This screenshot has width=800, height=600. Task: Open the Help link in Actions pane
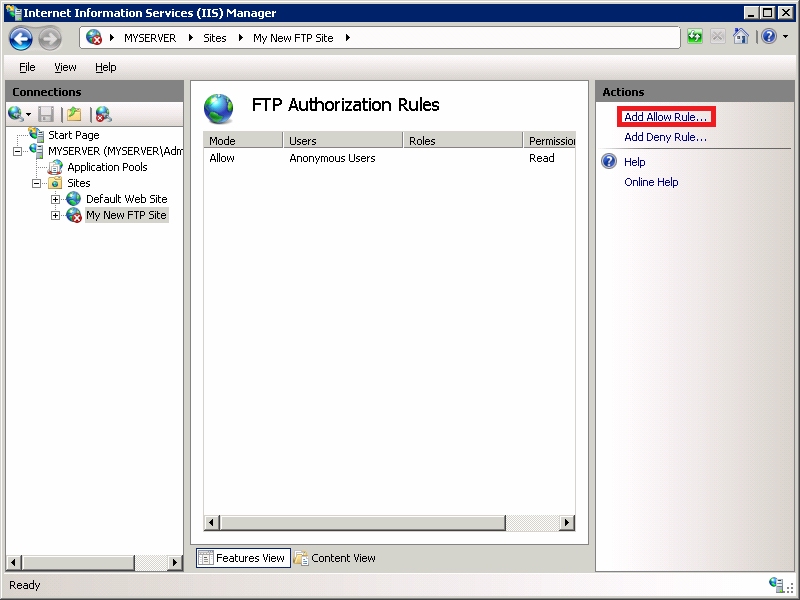pos(635,162)
